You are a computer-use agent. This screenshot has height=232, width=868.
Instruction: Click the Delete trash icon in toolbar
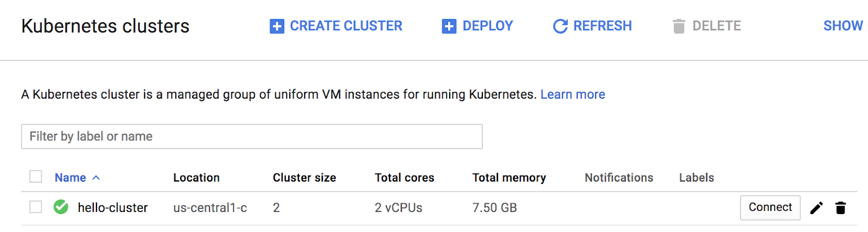679,26
